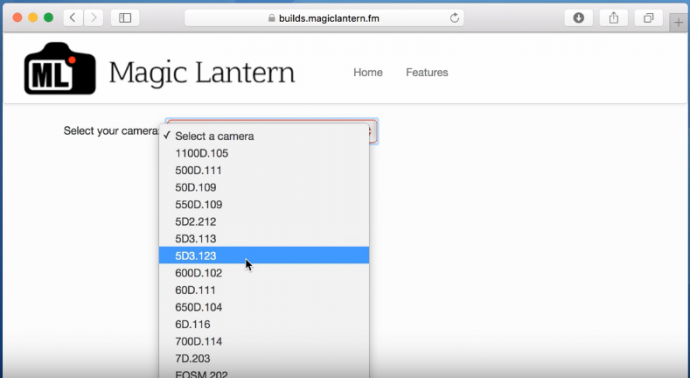690x378 pixels.
Task: Select 700D.114 from the camera list
Action: (264, 341)
